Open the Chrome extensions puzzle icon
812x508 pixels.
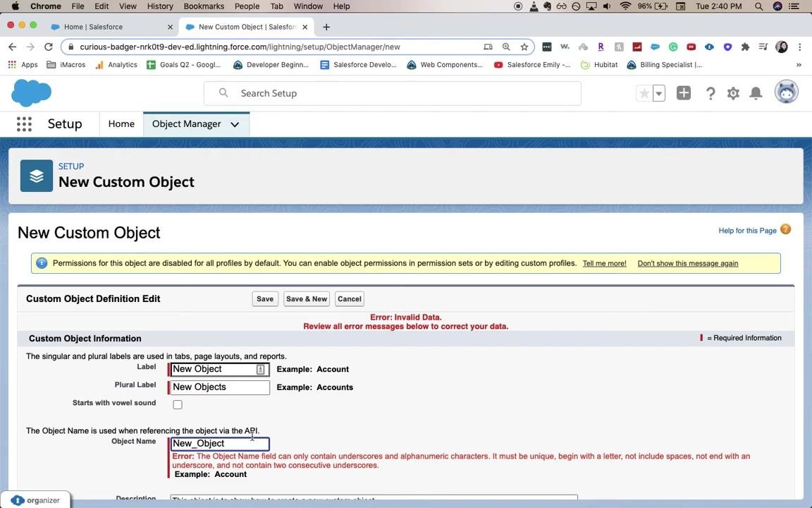pos(745,47)
